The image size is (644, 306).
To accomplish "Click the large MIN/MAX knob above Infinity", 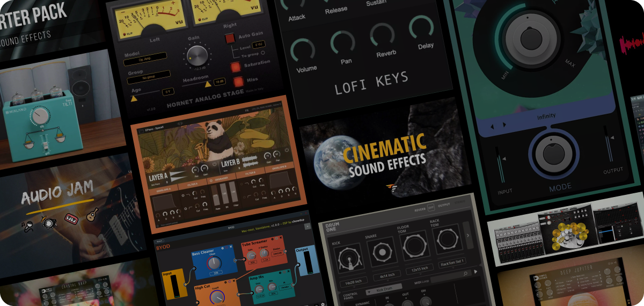I will coord(531,39).
